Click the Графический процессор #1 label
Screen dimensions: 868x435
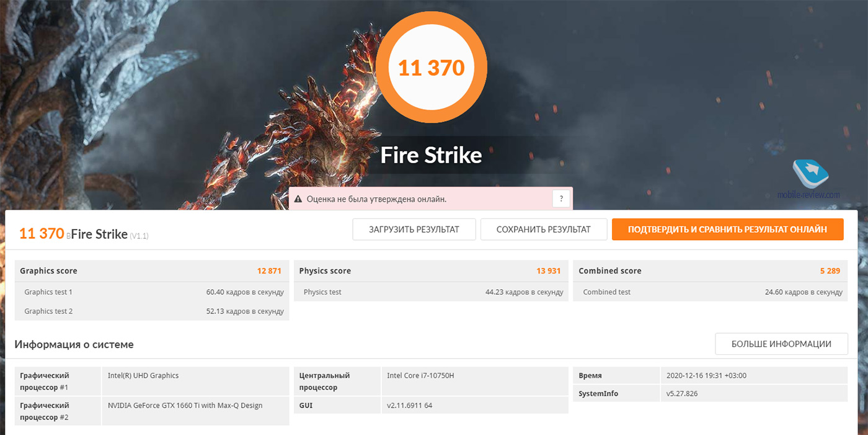pyautogui.click(x=45, y=381)
